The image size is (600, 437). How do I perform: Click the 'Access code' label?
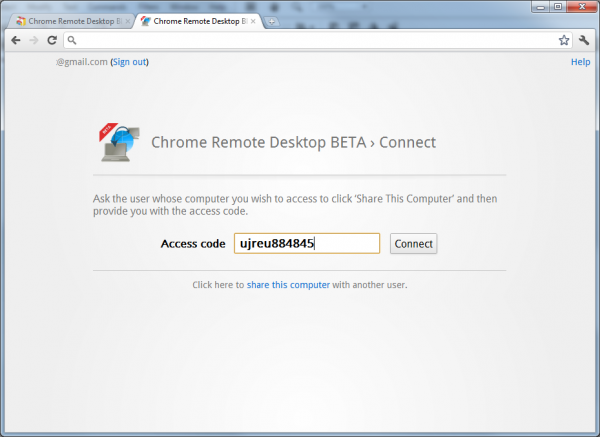coord(193,244)
